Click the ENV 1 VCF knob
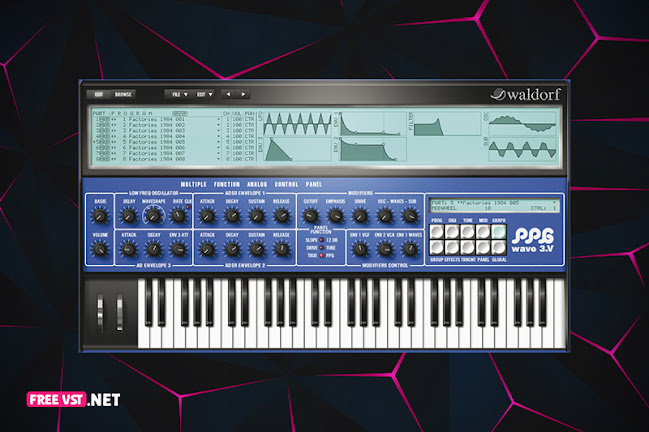Image resolution: width=649 pixels, height=432 pixels. pos(360,249)
